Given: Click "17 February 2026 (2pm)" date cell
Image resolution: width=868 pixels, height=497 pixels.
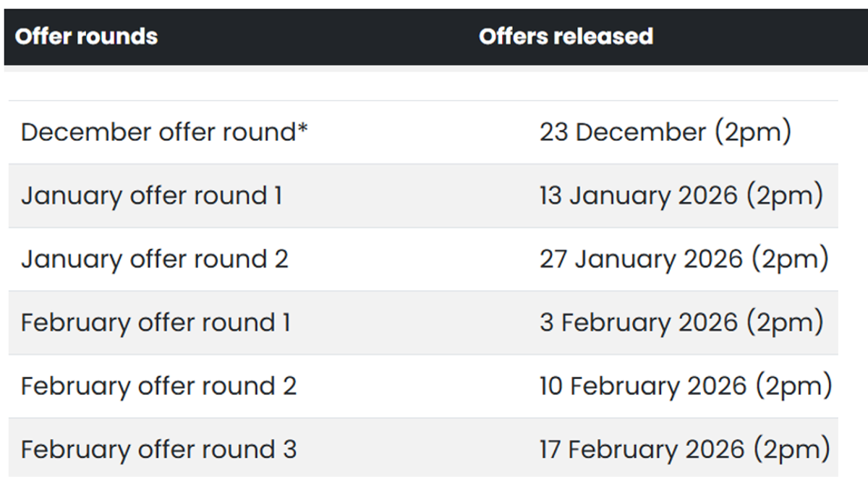Looking at the screenshot, I should [x=684, y=450].
